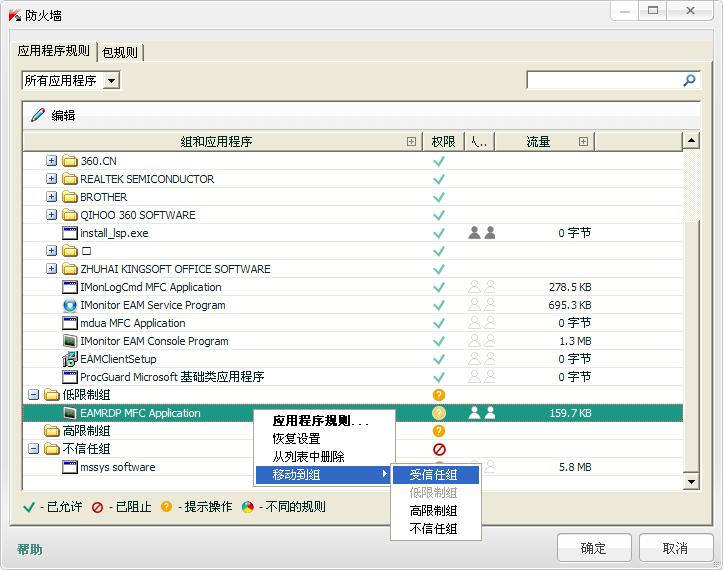Click the 低限制组 folder icon

(x=52, y=395)
